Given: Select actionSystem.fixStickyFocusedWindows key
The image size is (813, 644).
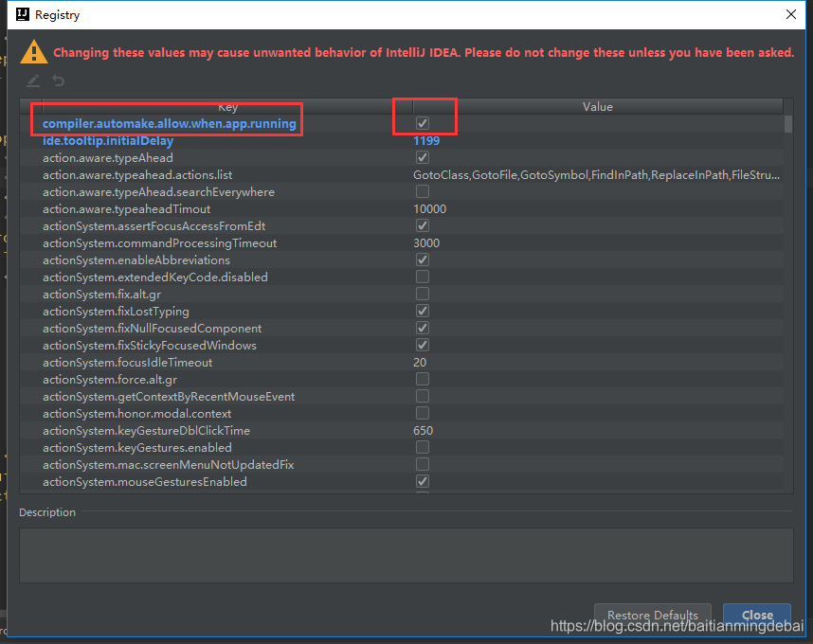Looking at the screenshot, I should pyautogui.click(x=150, y=346).
